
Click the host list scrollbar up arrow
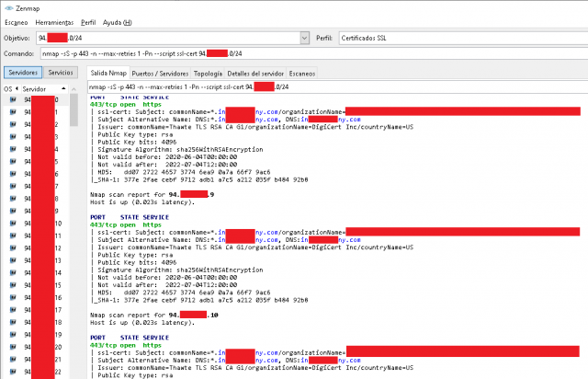(73, 89)
